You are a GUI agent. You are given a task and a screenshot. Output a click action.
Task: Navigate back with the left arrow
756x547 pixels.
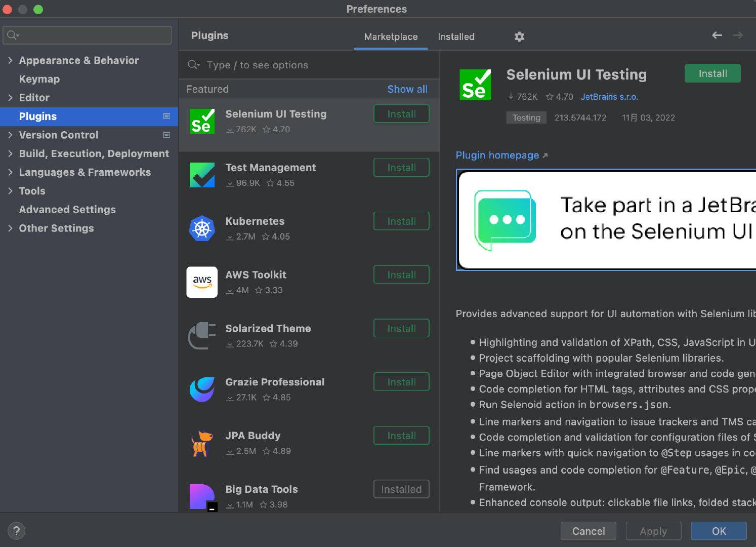tap(717, 35)
